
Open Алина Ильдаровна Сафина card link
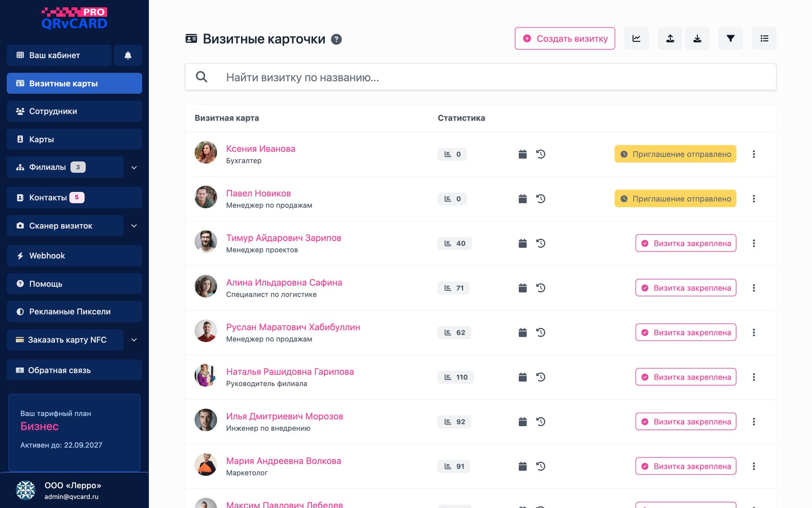[284, 283]
